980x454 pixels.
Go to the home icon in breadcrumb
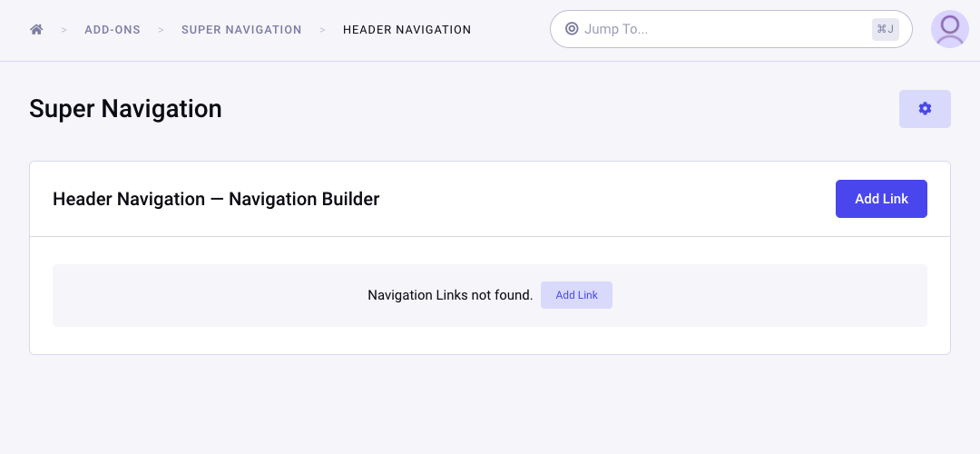[x=36, y=29]
